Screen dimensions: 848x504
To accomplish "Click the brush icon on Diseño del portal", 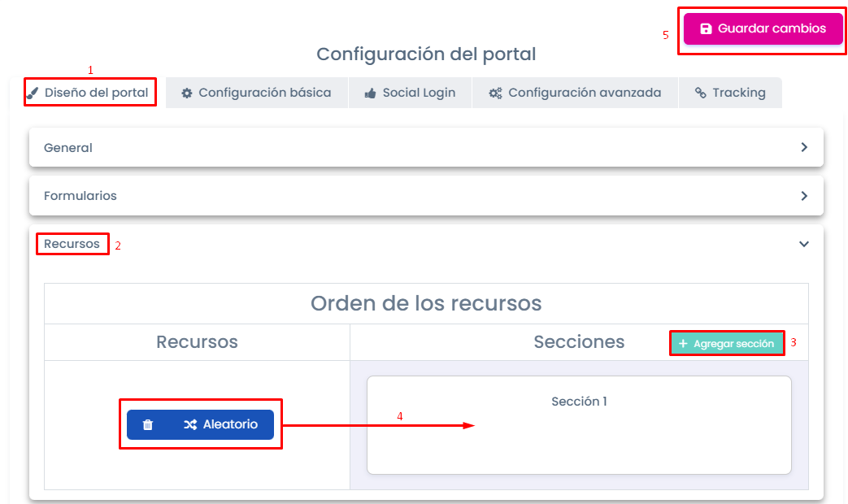I will [33, 93].
